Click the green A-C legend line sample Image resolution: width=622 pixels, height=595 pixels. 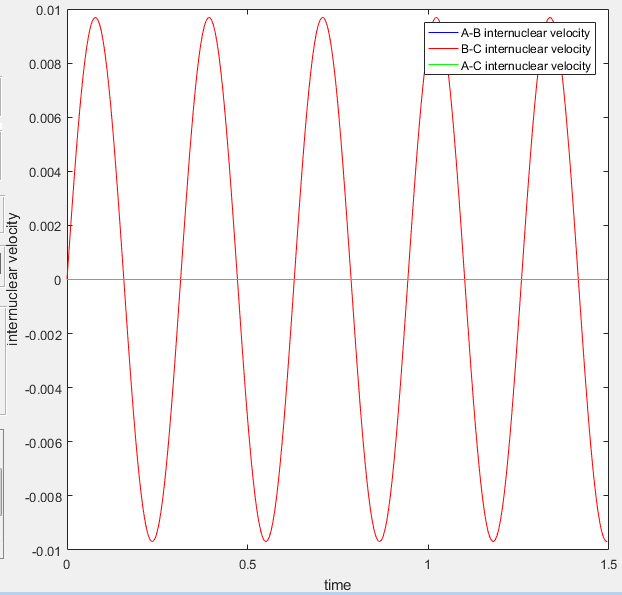point(443,65)
